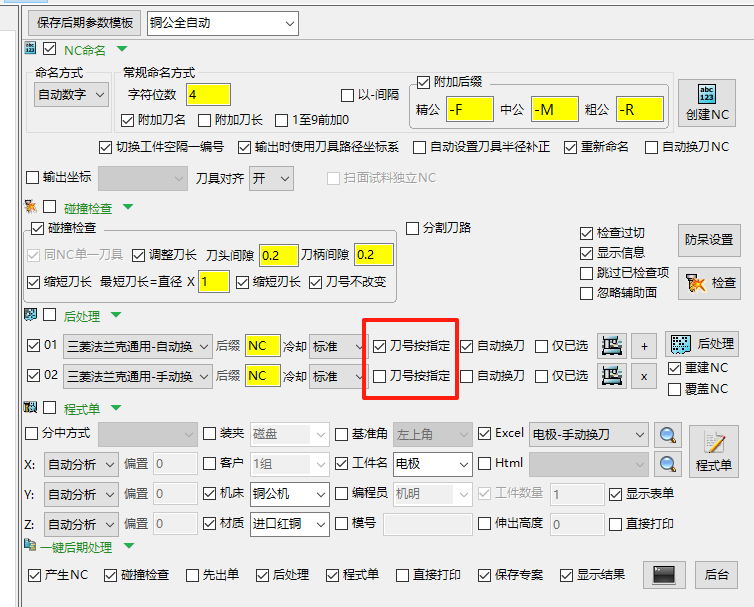Image resolution: width=754 pixels, height=607 pixels.
Task: Click the magnifier icon beside the Excel template
Action: (x=667, y=434)
